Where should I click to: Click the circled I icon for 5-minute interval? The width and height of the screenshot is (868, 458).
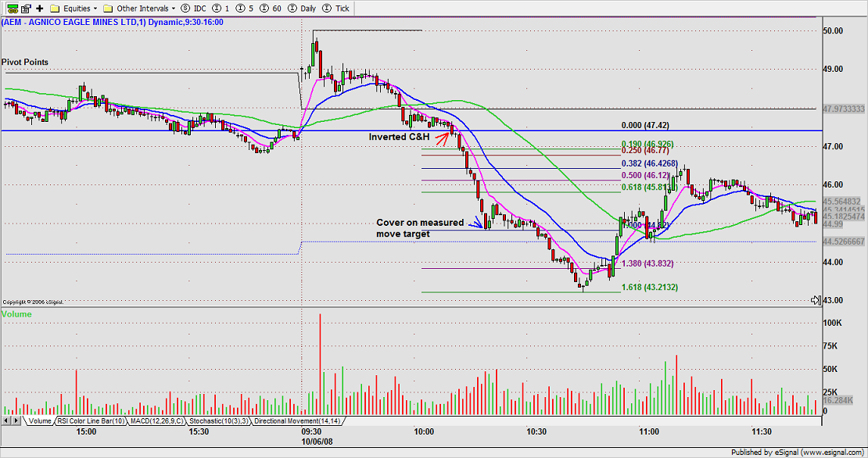click(x=240, y=9)
